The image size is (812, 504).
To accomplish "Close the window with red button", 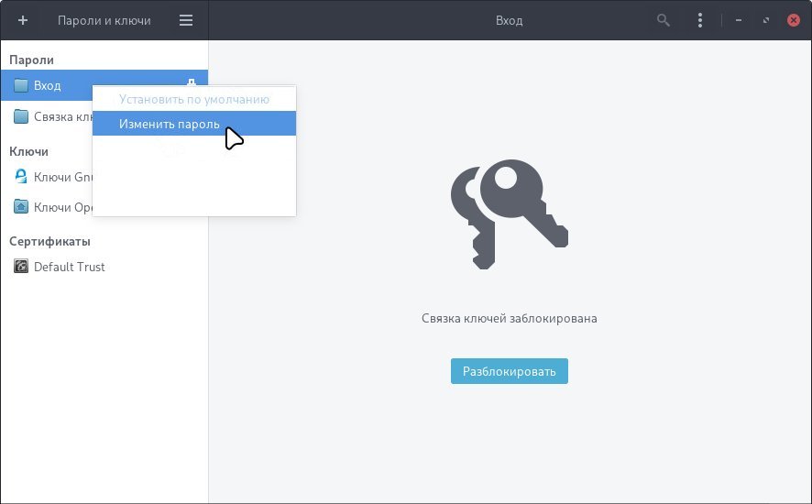I will (794, 20).
